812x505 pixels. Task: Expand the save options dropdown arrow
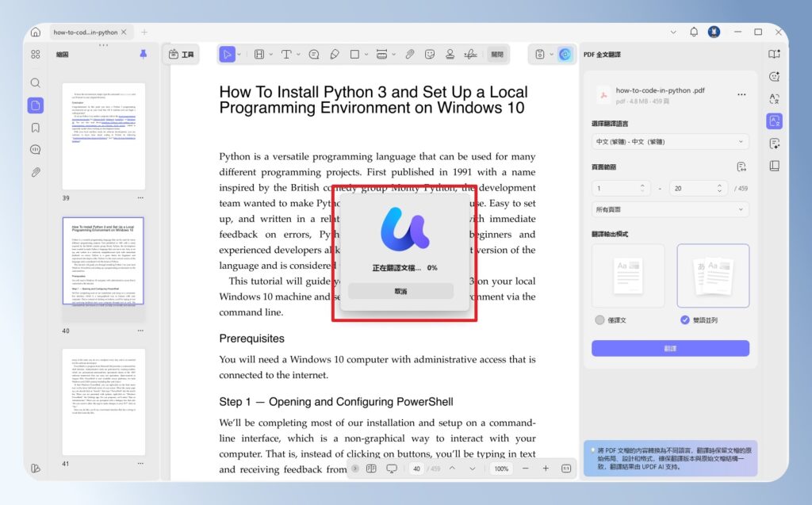(552, 55)
